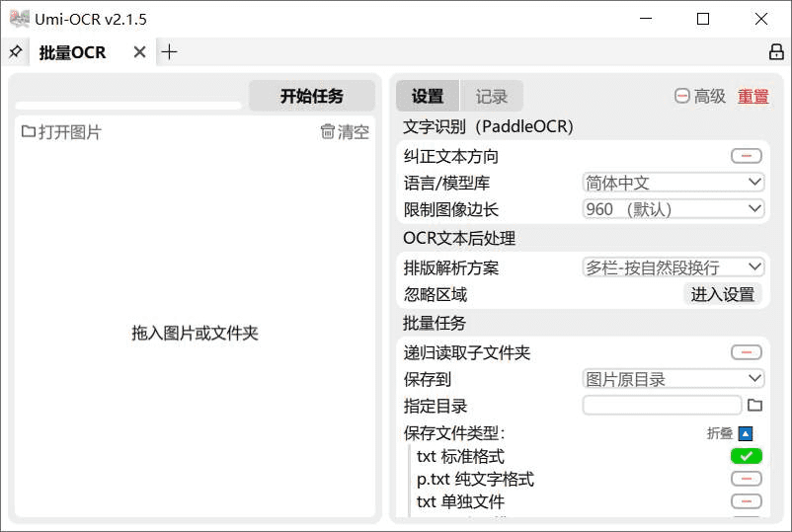Add a new tab with plus icon

click(169, 52)
